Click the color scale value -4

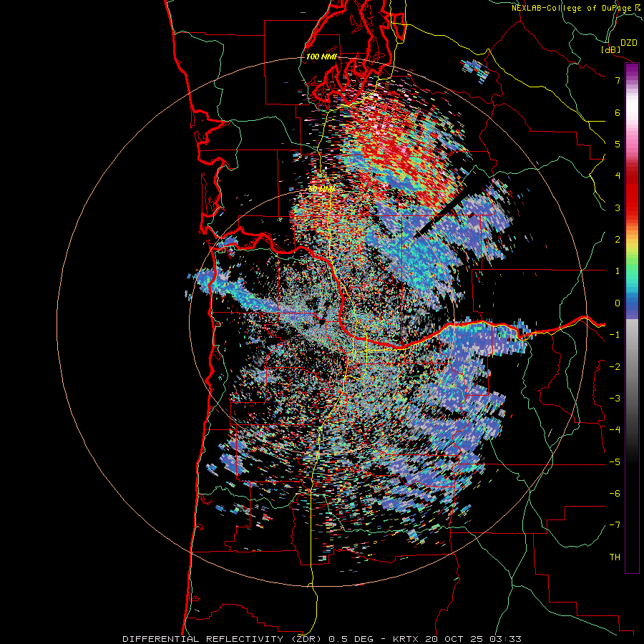pyautogui.click(x=615, y=430)
